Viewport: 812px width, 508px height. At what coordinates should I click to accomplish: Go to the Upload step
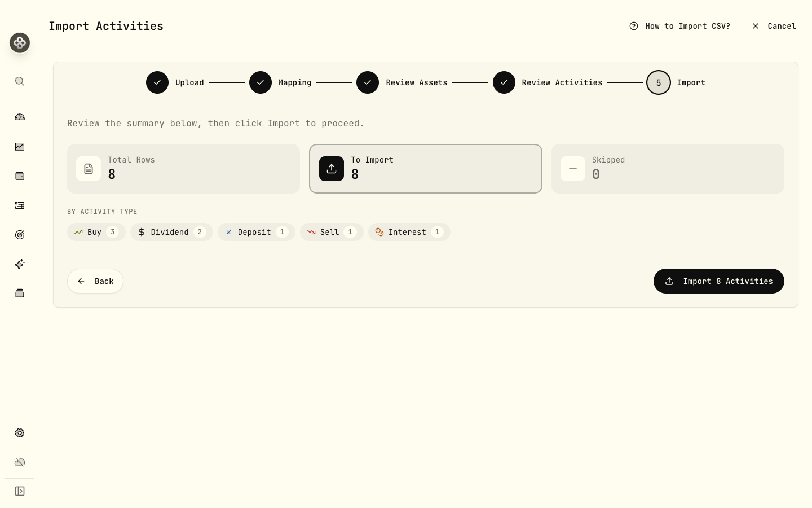[175, 82]
